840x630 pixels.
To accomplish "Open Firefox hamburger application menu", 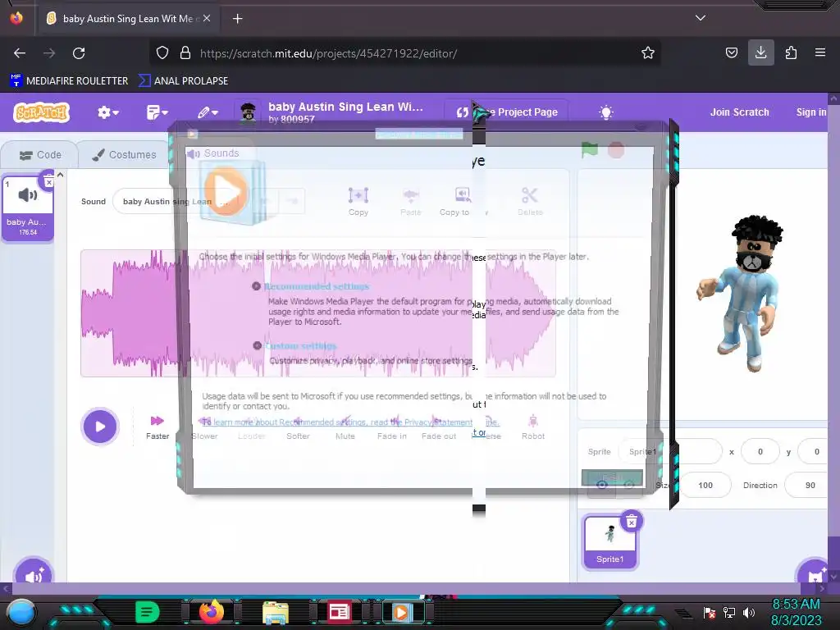I will (x=820, y=52).
